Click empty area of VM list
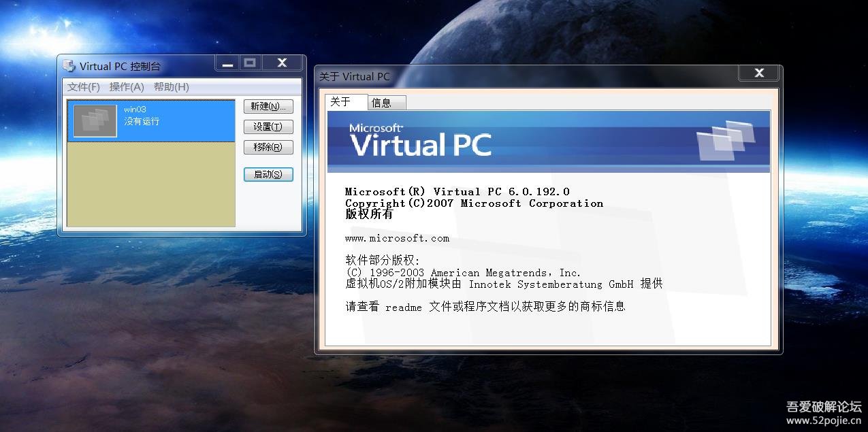The height and width of the screenshot is (432, 868). click(x=151, y=184)
